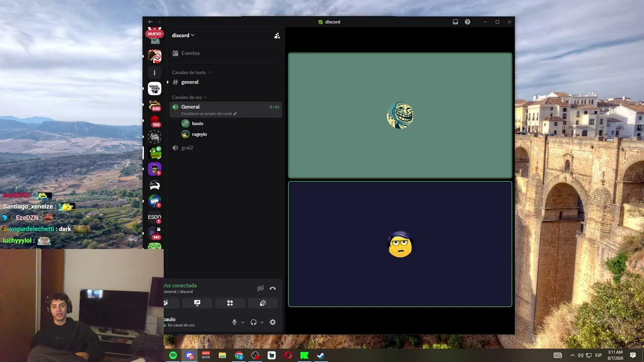The height and width of the screenshot is (362, 644).
Task: Open the server with 530 badge
Action: point(155,105)
